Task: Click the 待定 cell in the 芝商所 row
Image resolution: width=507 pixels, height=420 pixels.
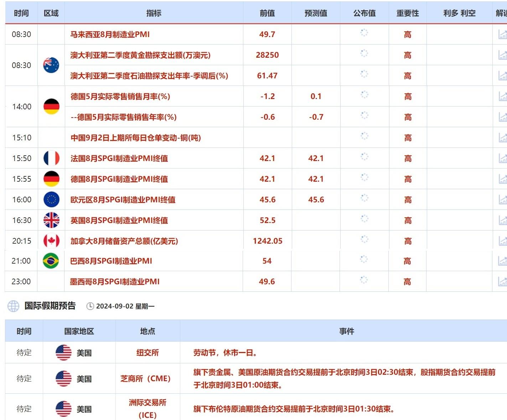Action: pyautogui.click(x=24, y=379)
